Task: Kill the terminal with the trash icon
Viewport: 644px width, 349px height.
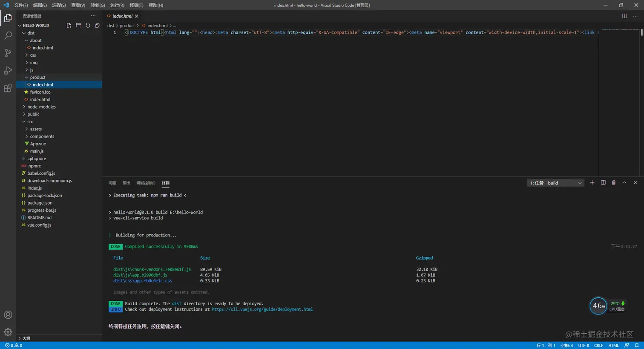Action: 614,183
